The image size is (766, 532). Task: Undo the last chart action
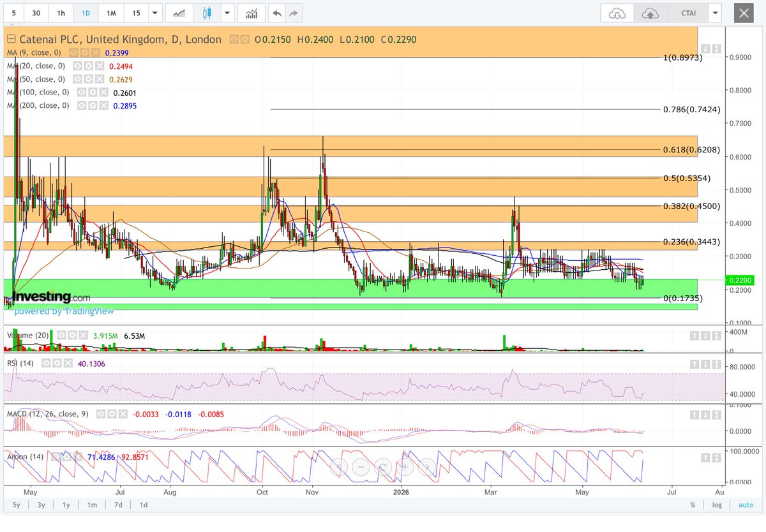coord(276,13)
